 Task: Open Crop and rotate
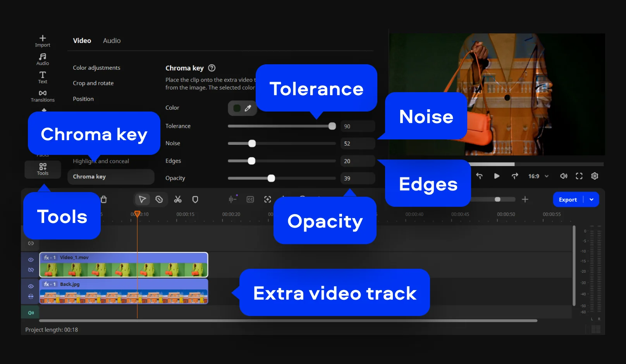pos(93,83)
